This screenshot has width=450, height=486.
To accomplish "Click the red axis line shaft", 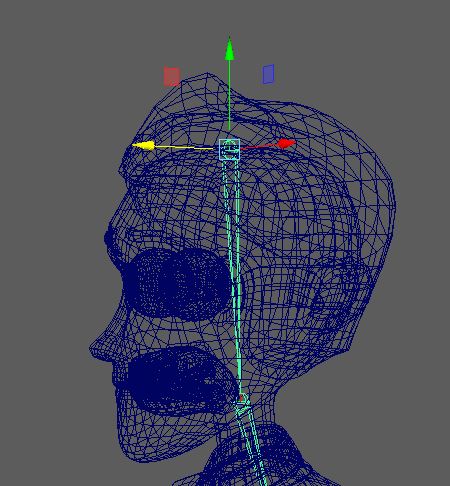I will click(259, 146).
